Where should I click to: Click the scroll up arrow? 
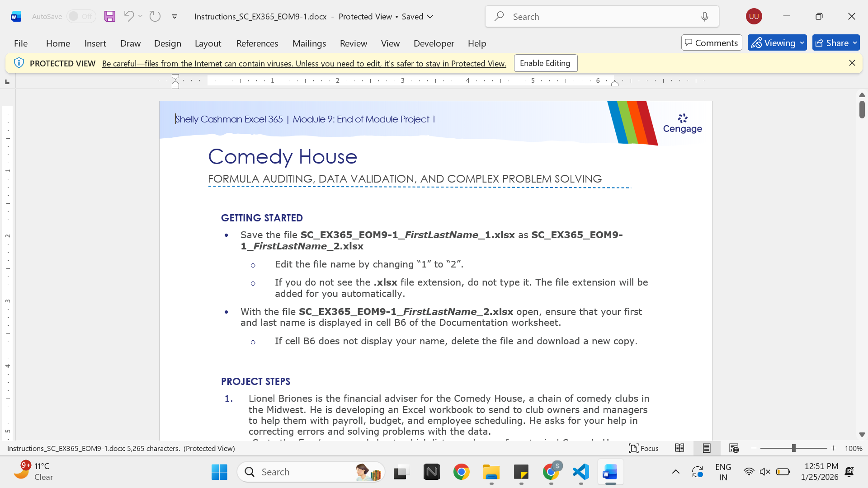tap(862, 95)
